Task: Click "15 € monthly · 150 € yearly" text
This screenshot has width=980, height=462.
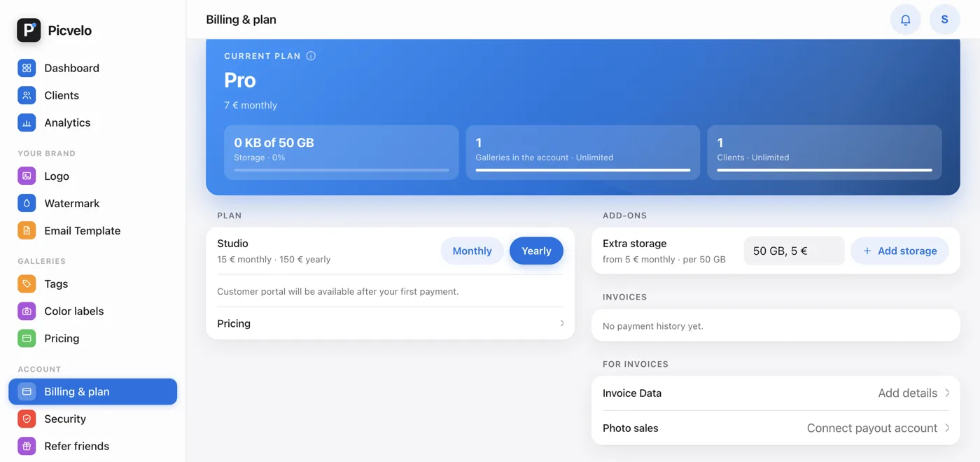Action: [x=274, y=259]
